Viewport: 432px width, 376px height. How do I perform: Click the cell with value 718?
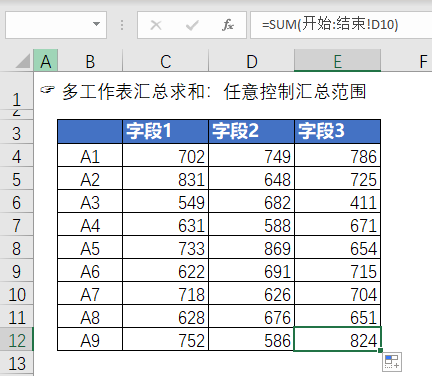(x=165, y=293)
